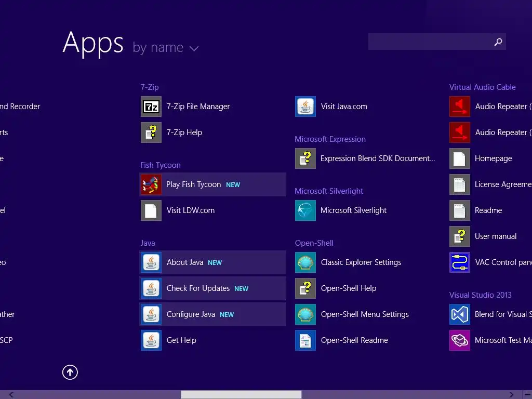The width and height of the screenshot is (532, 399).
Task: Click the 'Visit Java.com' label
Action: 344,107
